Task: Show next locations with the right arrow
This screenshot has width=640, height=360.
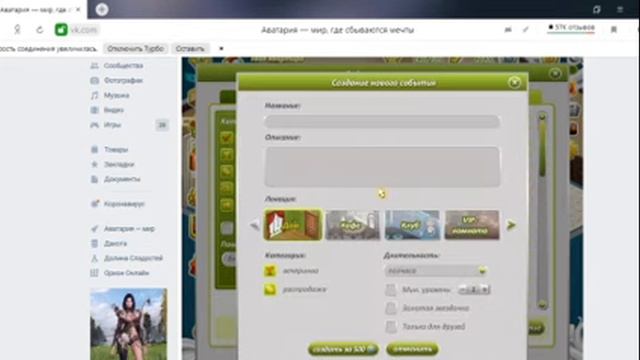Action: click(511, 225)
